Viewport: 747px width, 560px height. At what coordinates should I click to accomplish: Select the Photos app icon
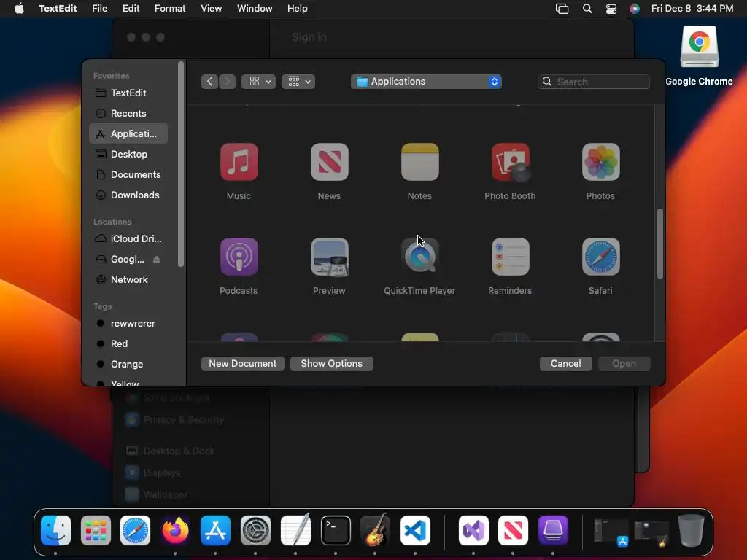click(601, 162)
